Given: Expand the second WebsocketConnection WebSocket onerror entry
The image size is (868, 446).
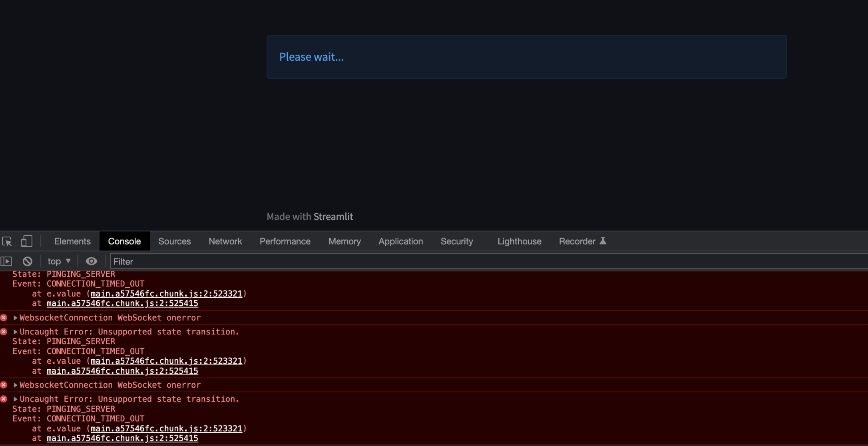Looking at the screenshot, I should (16, 385).
